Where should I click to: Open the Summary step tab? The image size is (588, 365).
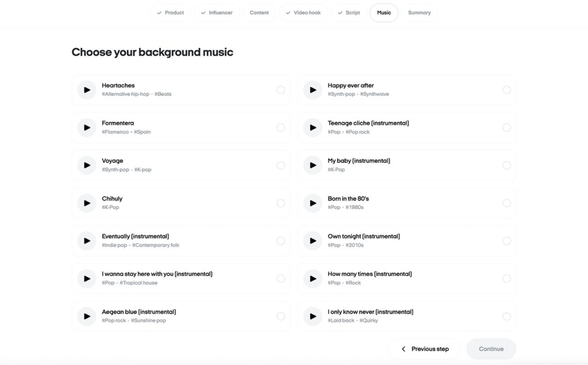pos(419,13)
